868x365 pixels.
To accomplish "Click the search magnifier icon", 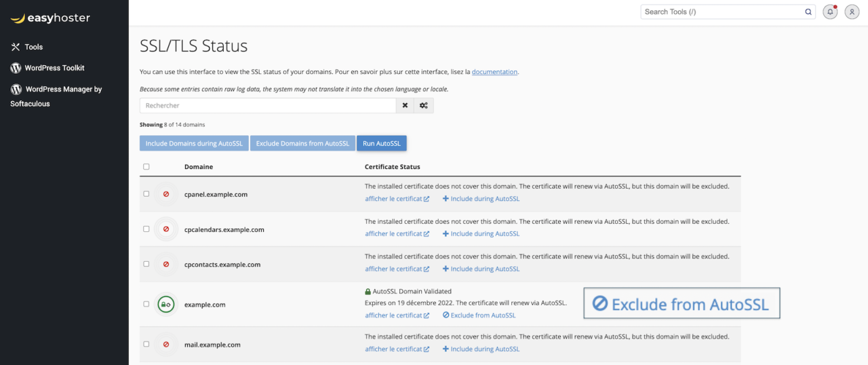I will (x=808, y=12).
